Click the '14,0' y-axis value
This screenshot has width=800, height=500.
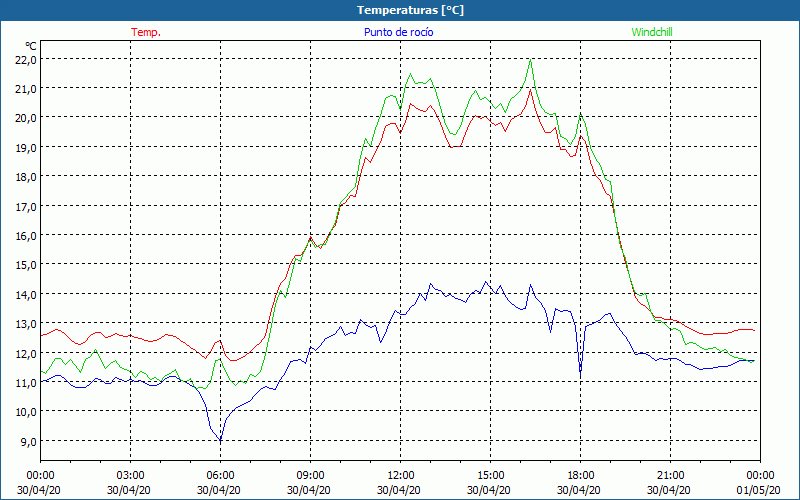click(27, 295)
